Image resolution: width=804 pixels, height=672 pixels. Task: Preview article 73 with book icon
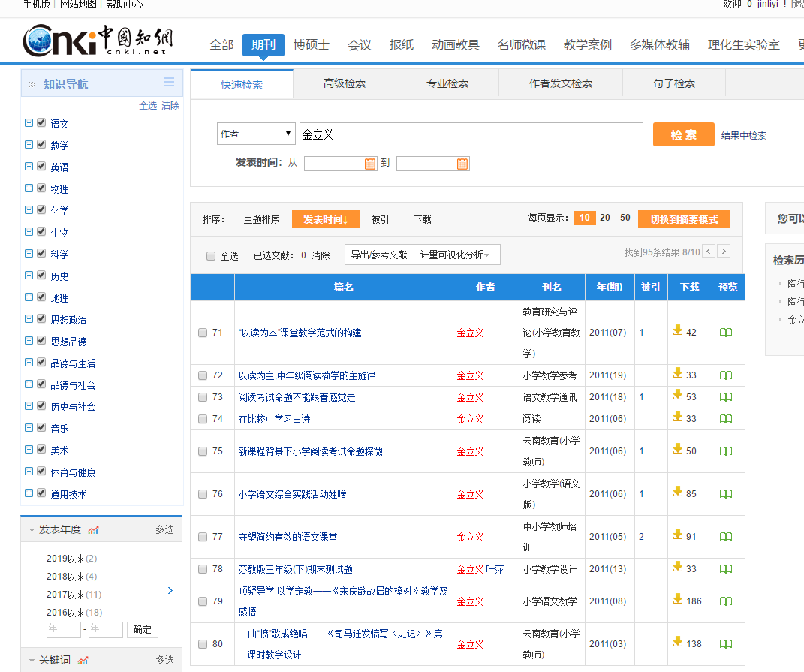point(725,397)
